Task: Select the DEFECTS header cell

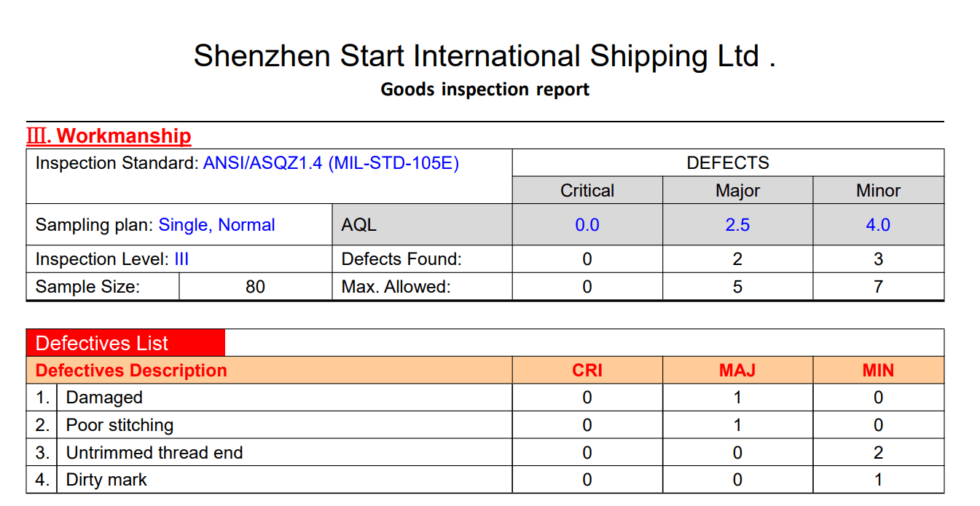Action: (x=727, y=163)
